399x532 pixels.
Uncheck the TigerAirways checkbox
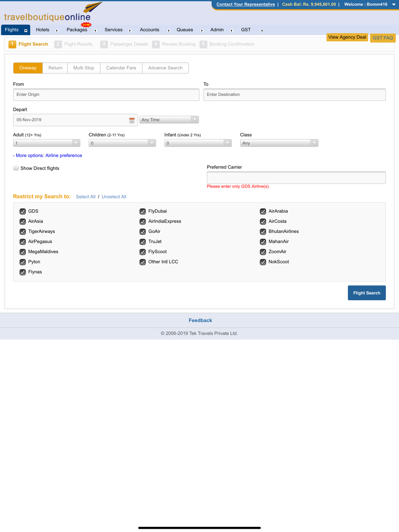tap(23, 232)
